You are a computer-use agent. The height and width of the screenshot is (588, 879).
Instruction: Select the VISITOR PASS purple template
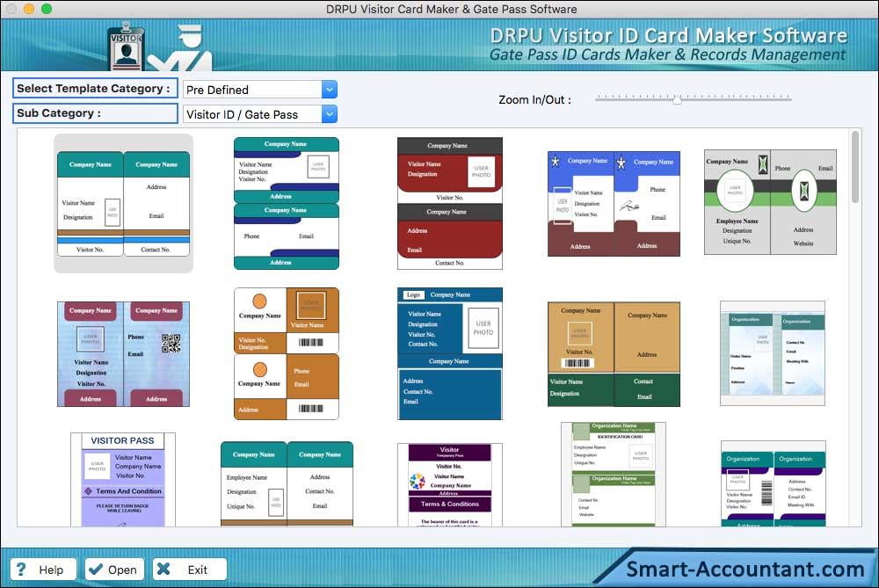[123, 480]
